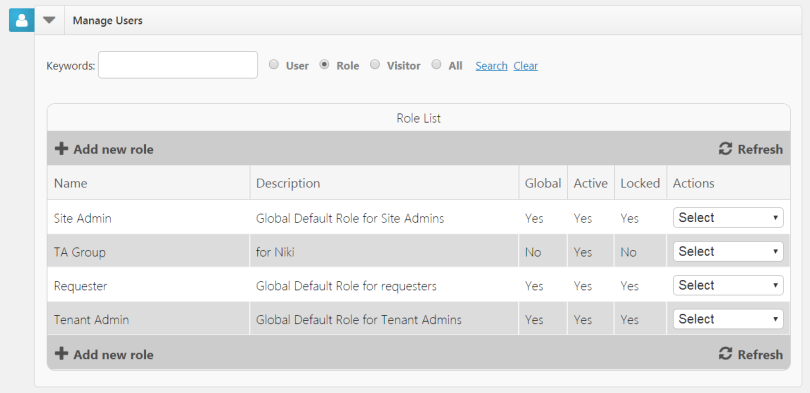Select the User radio button
810x393 pixels.
pos(274,65)
